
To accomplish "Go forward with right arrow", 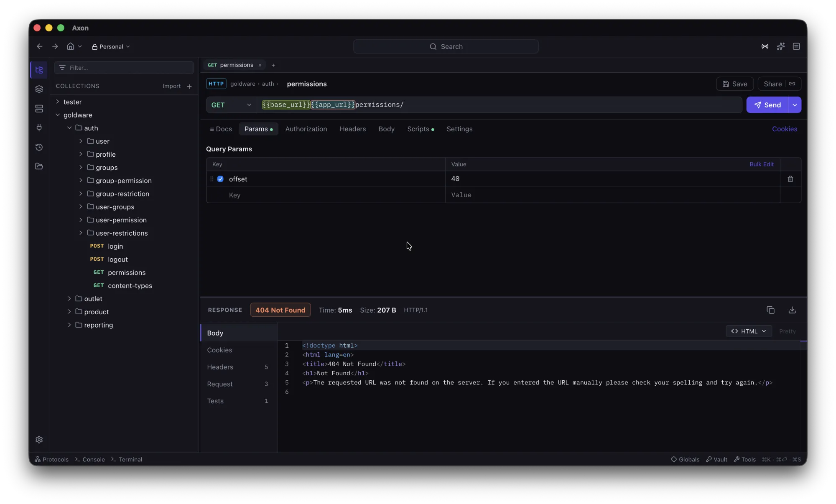I will click(55, 46).
